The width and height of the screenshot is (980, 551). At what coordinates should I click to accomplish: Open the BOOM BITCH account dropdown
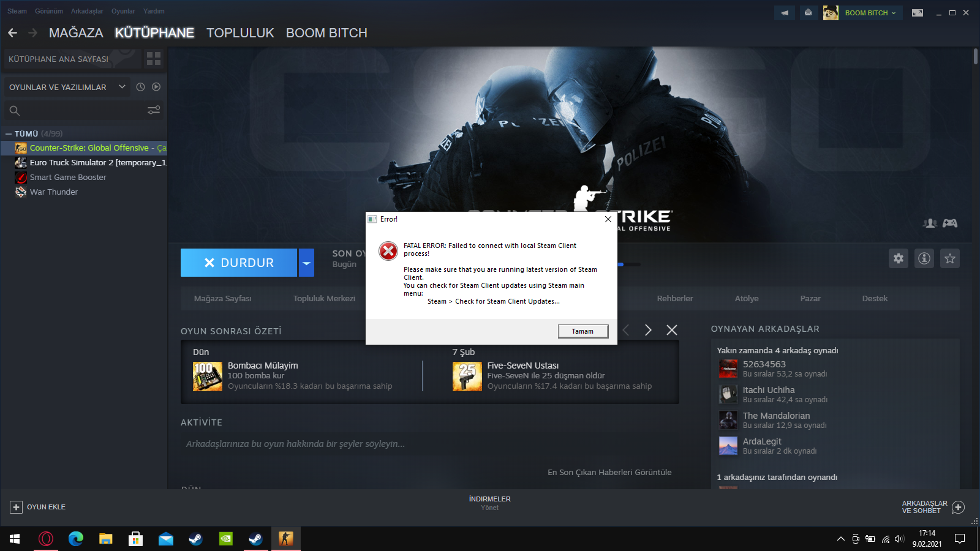pos(870,13)
